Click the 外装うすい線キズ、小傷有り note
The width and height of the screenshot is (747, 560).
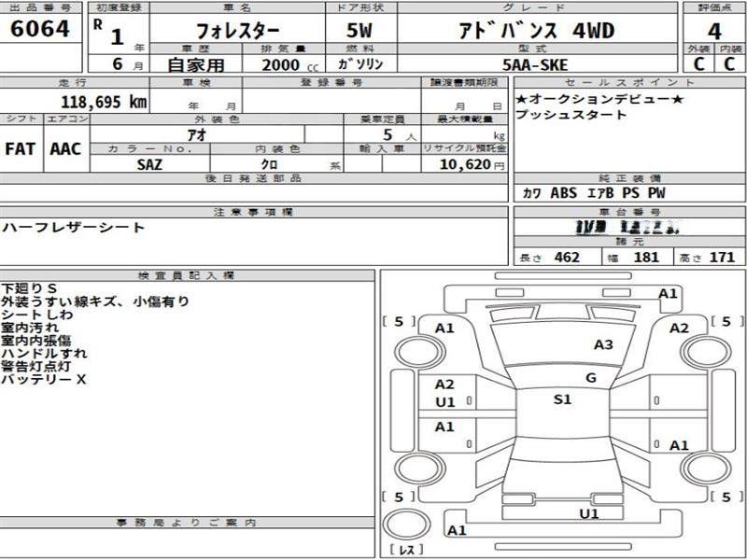pyautogui.click(x=95, y=301)
